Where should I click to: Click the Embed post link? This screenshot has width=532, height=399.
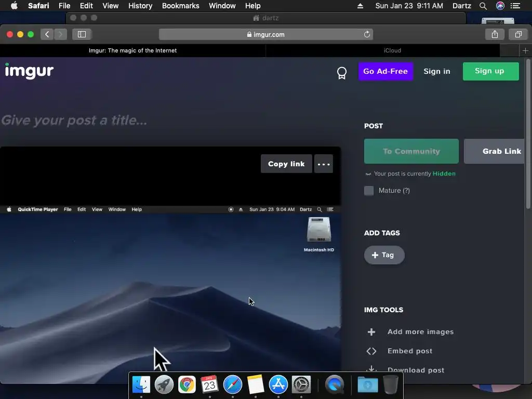pyautogui.click(x=410, y=351)
